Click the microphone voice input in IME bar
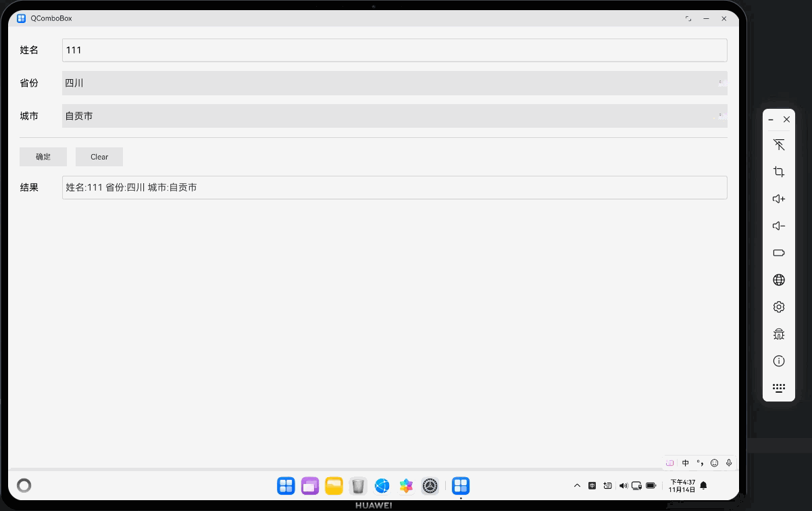Image resolution: width=812 pixels, height=511 pixels. click(729, 463)
